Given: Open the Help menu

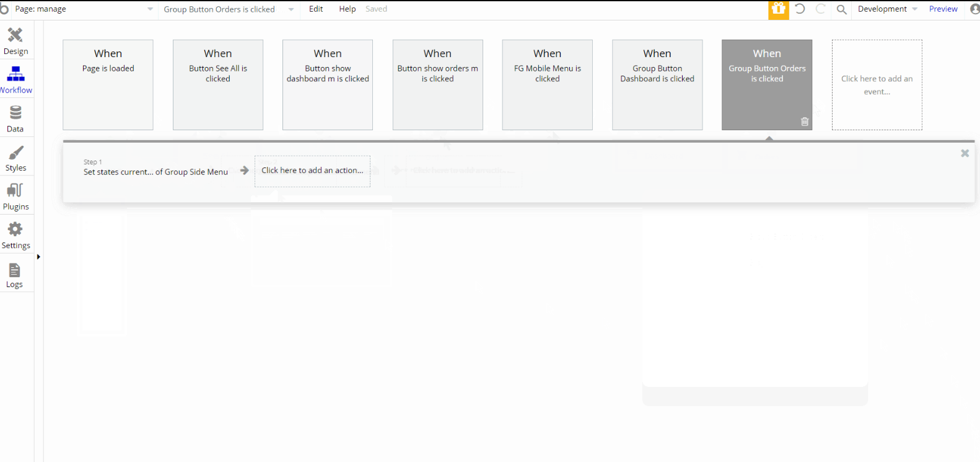Looking at the screenshot, I should pyautogui.click(x=348, y=9).
